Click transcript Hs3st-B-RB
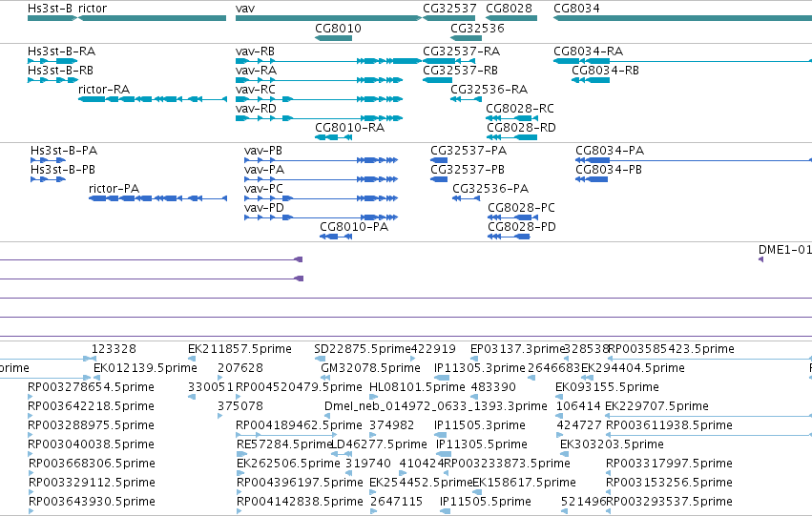812x516 pixels. [x=52, y=80]
